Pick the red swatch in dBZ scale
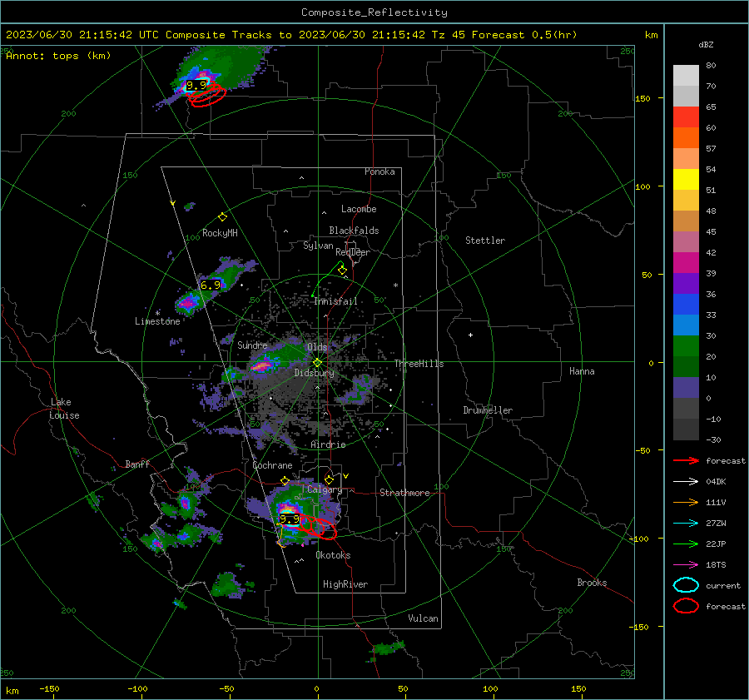This screenshot has height=700, width=749. pos(686,117)
